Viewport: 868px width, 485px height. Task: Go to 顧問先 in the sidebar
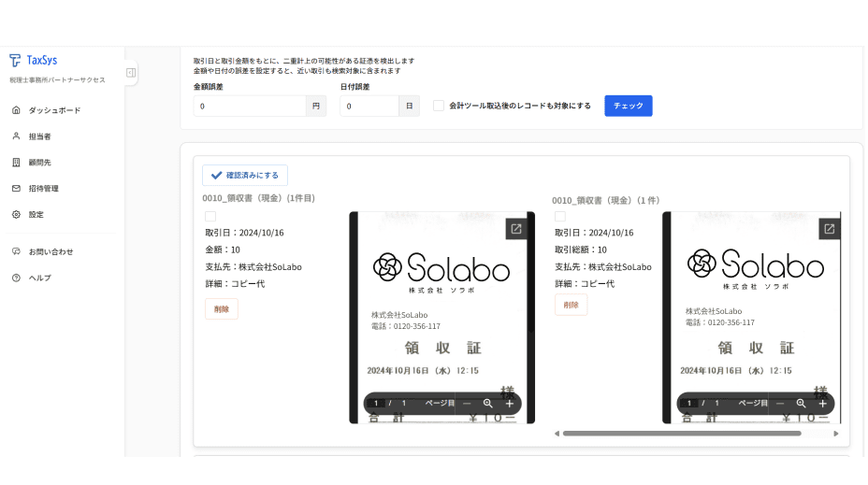tap(39, 163)
